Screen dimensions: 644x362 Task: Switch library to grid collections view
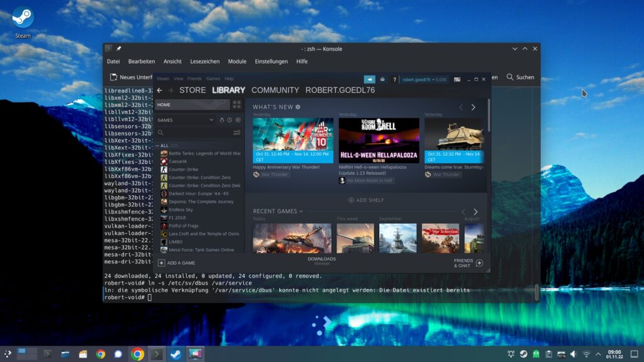[237, 105]
